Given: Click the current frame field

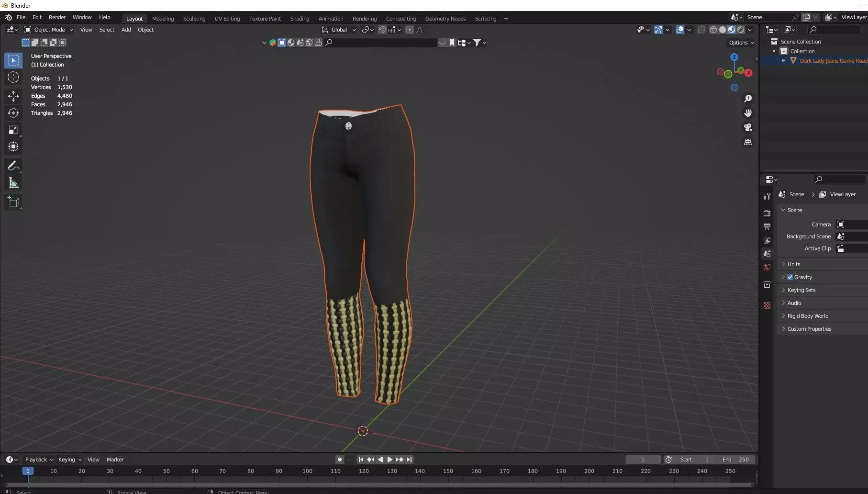Looking at the screenshot, I should pyautogui.click(x=643, y=460).
